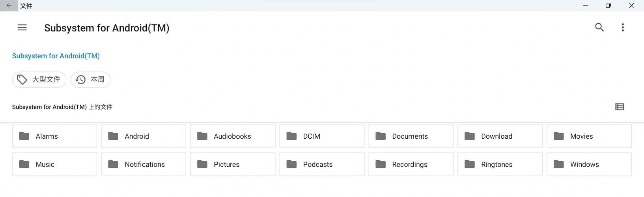Open the hamburger navigation menu
Viewport: 644px width, 197px height.
[x=22, y=28]
